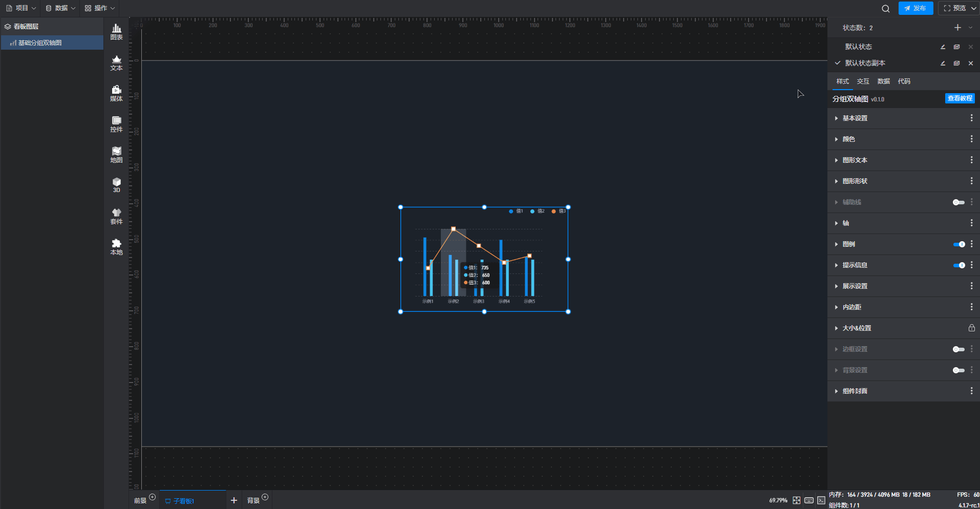Switch to the 数据 properties tab
Viewport: 980px width, 509px height.
point(883,81)
